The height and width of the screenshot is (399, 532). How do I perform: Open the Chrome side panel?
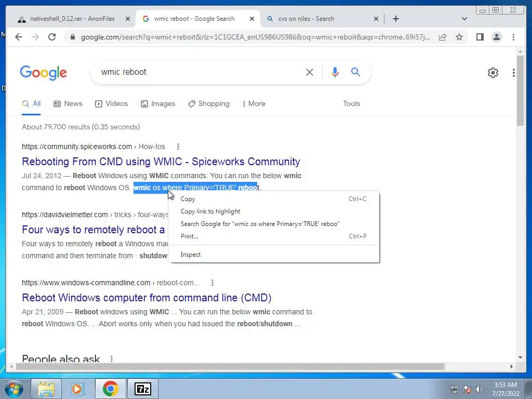tap(480, 37)
